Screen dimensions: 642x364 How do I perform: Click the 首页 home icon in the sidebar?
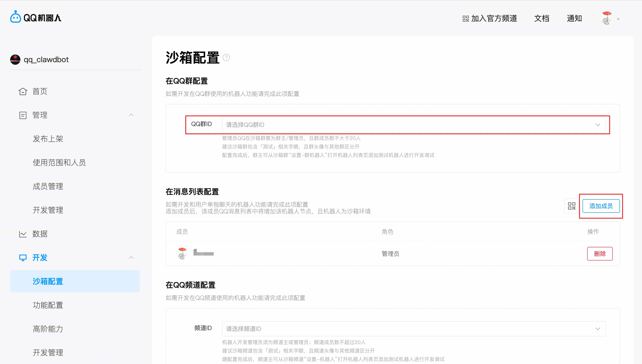click(x=23, y=91)
